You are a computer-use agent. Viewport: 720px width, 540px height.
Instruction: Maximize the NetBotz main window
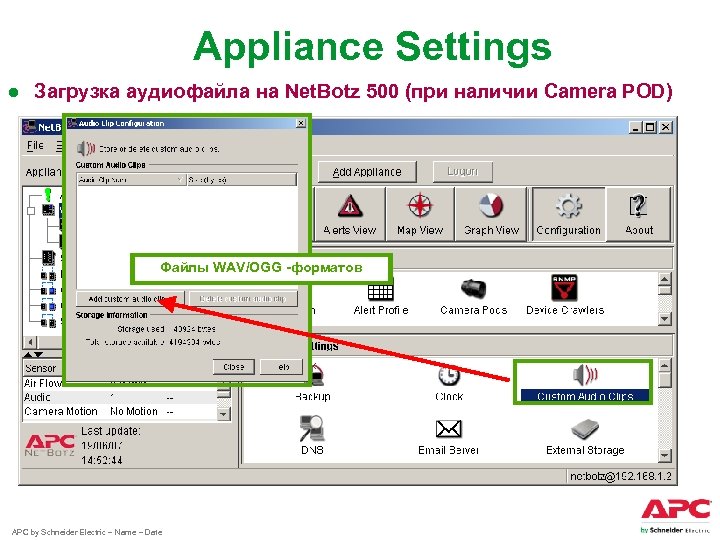pos(650,127)
